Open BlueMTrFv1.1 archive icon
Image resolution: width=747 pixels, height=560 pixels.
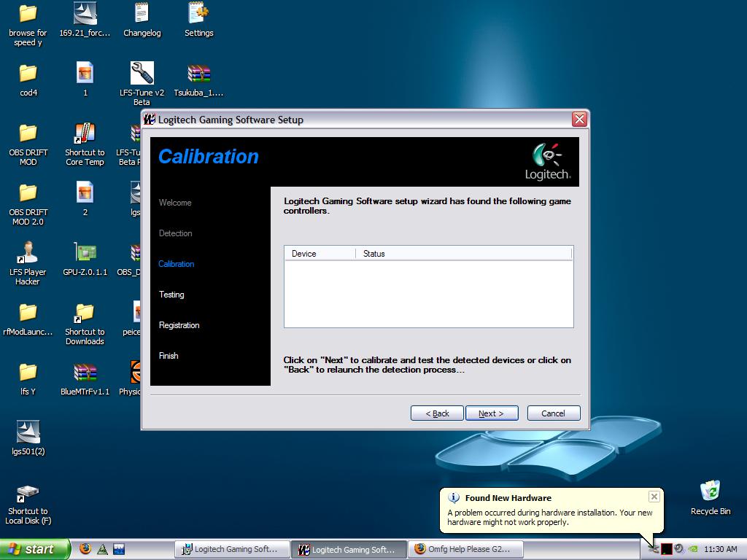click(x=85, y=379)
